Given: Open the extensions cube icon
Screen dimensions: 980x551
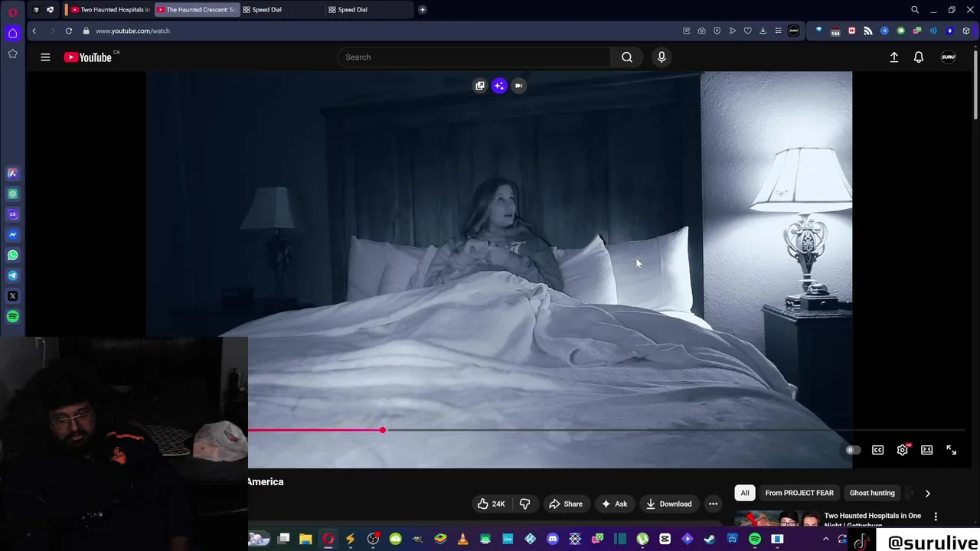Looking at the screenshot, I should (x=966, y=31).
